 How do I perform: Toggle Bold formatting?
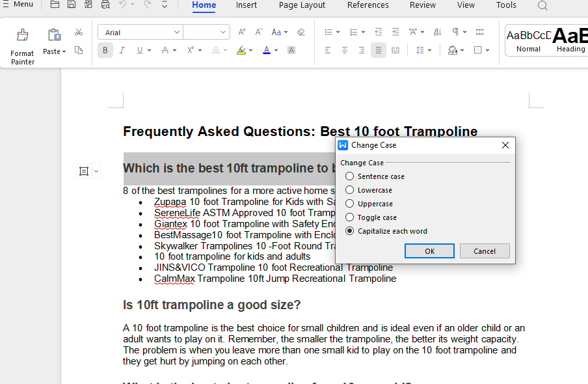105,50
